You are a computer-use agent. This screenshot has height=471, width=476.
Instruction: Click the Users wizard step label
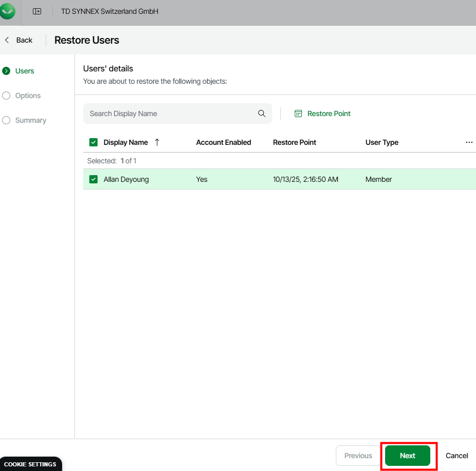click(25, 71)
